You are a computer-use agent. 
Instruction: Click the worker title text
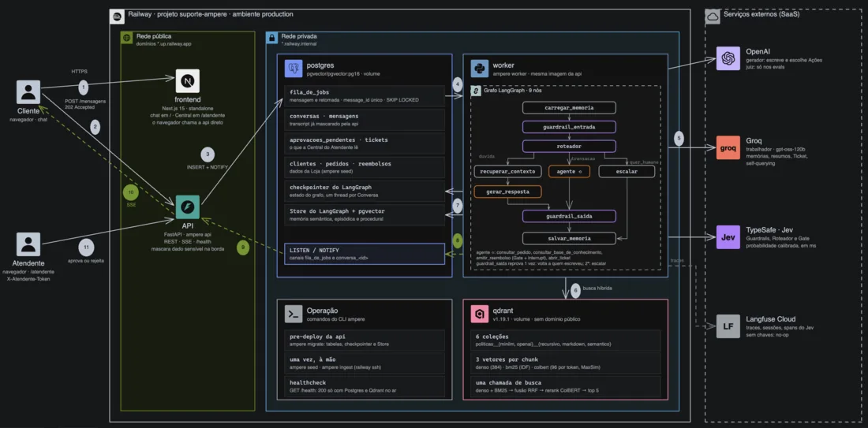coord(503,65)
